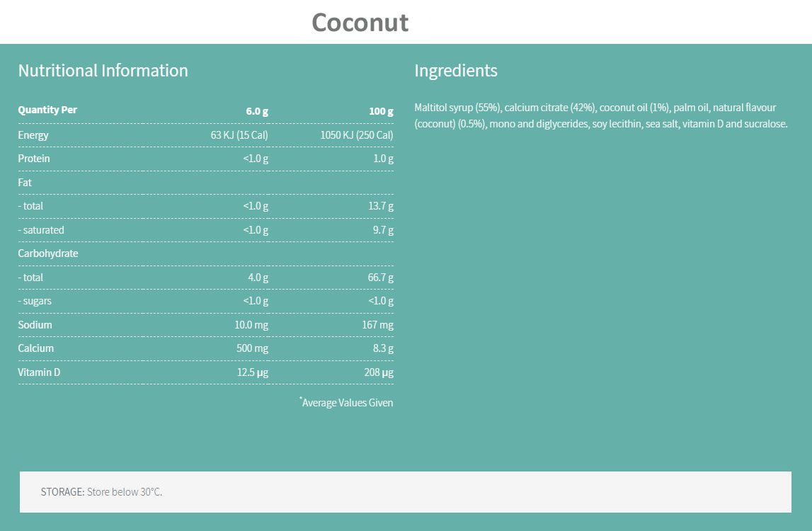Screen dimensions: 812x531
Task: Click the 1050 KJ (250 Cal) value
Action: [357, 135]
